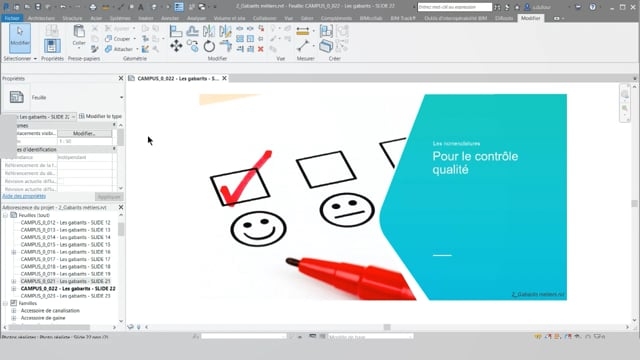Screen dimensions: 640x360
Task: Open the help question mark icon
Action: 593,7
